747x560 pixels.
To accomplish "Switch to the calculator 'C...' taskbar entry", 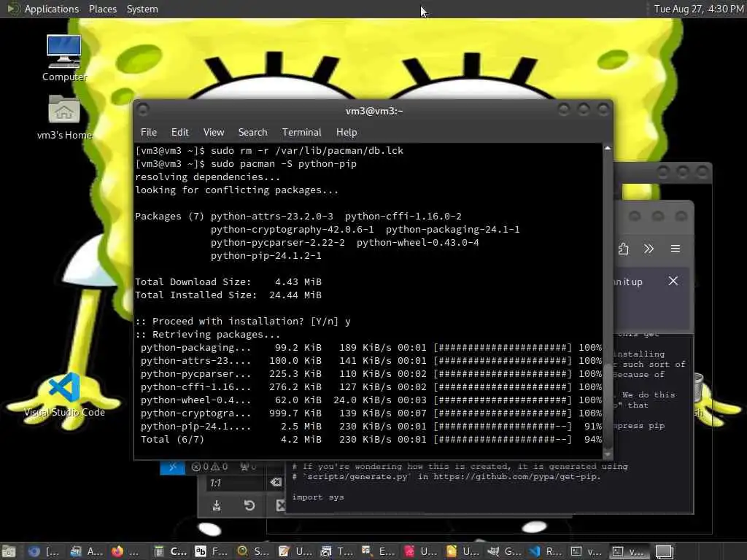I will [x=170, y=551].
